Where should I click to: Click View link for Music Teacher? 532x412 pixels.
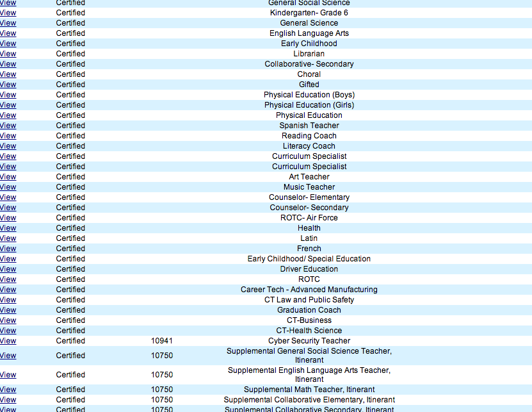tap(8, 187)
